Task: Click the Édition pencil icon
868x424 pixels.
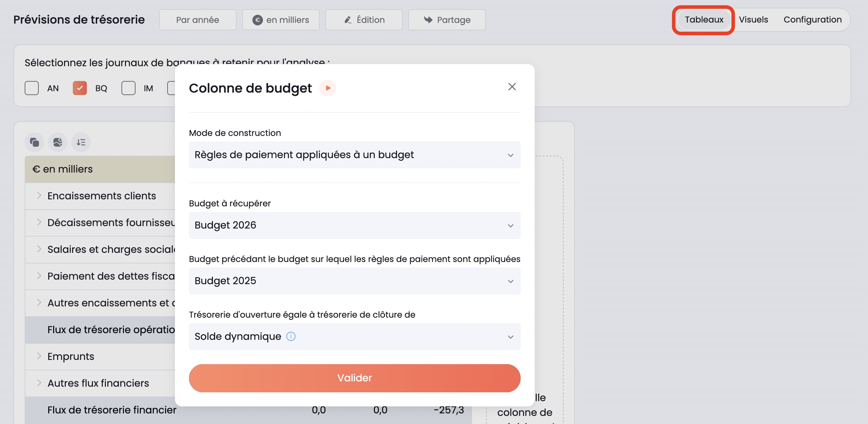Action: pos(347,20)
